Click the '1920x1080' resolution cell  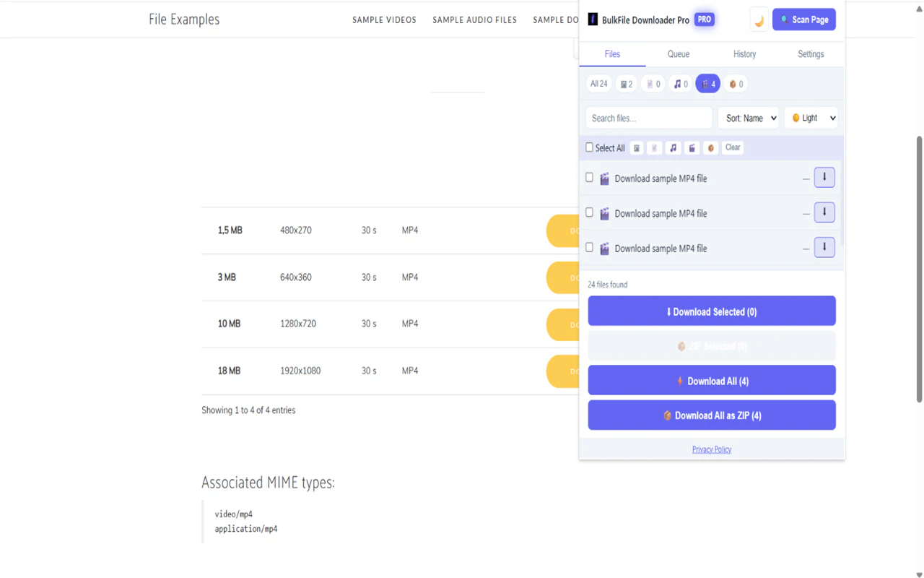click(x=300, y=371)
